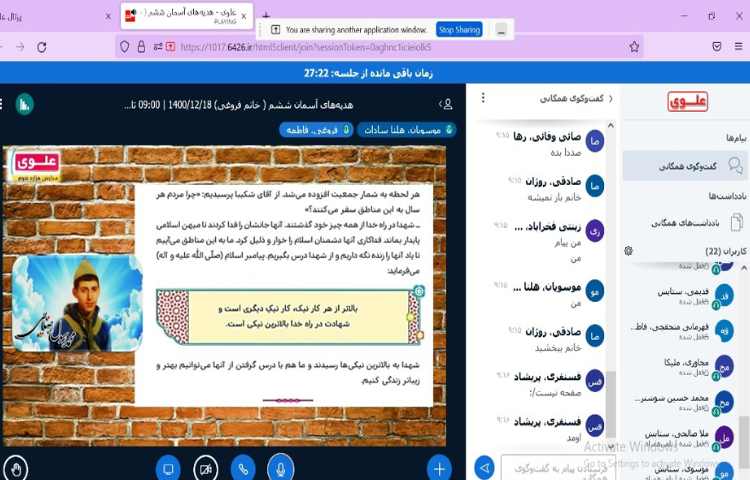Click the send message arrow button
750x480 pixels.
pos(484,468)
